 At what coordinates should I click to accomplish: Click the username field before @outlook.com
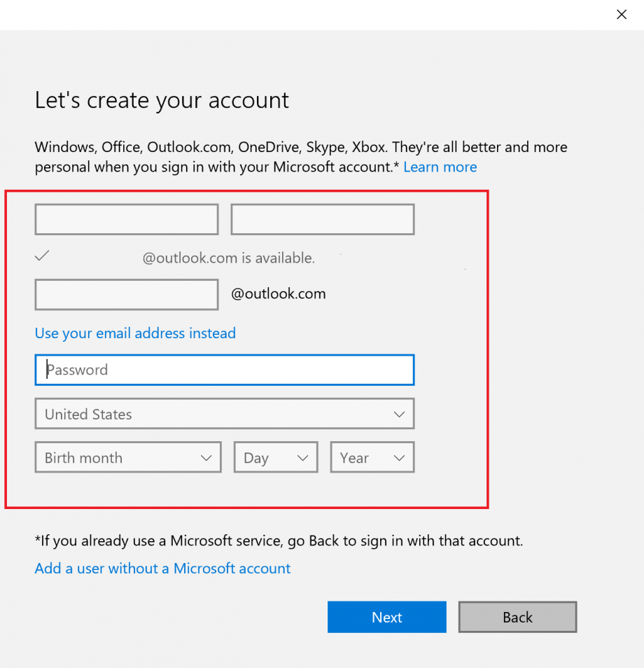[x=126, y=294]
